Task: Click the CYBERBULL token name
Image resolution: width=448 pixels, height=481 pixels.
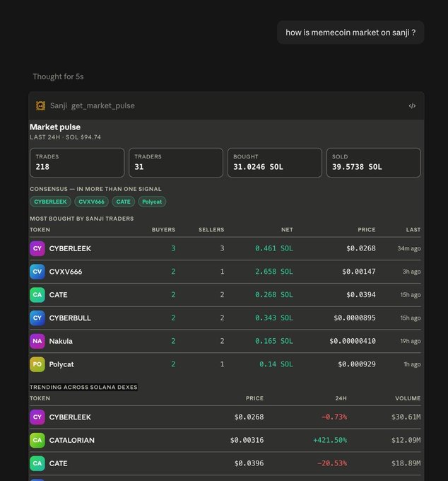Action: click(x=70, y=318)
